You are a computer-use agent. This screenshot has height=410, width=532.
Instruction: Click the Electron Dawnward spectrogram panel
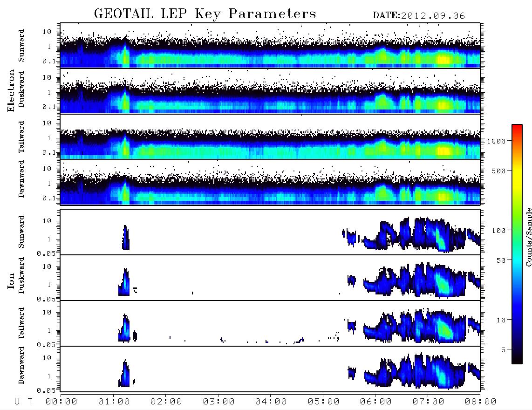[x=270, y=182]
